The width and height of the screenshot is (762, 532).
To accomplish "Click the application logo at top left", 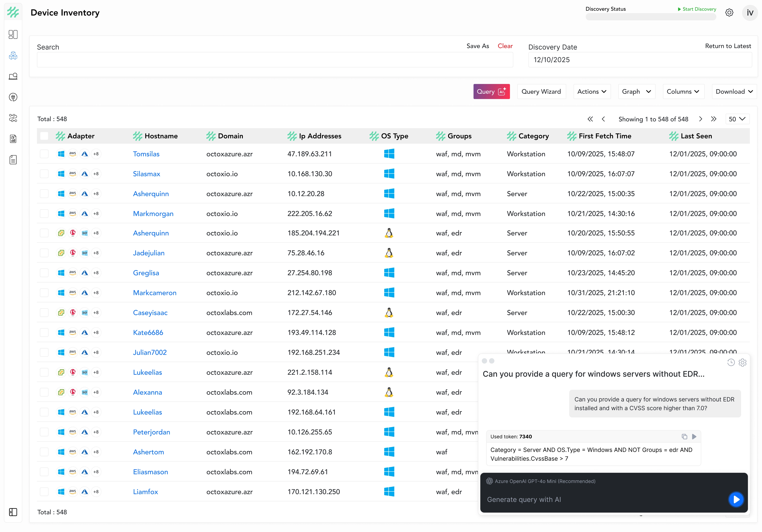I will point(13,12).
